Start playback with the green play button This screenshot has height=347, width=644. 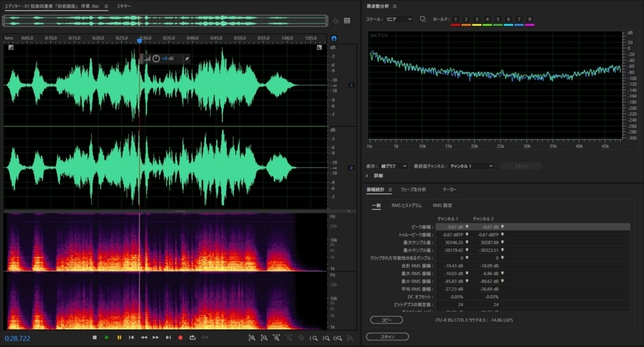click(x=107, y=338)
